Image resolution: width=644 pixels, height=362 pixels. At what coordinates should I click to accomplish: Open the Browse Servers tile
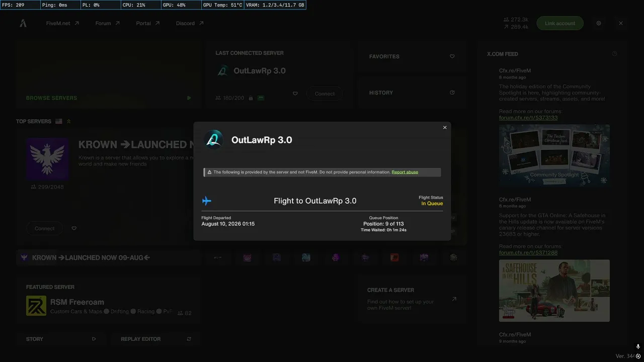pyautogui.click(x=109, y=75)
